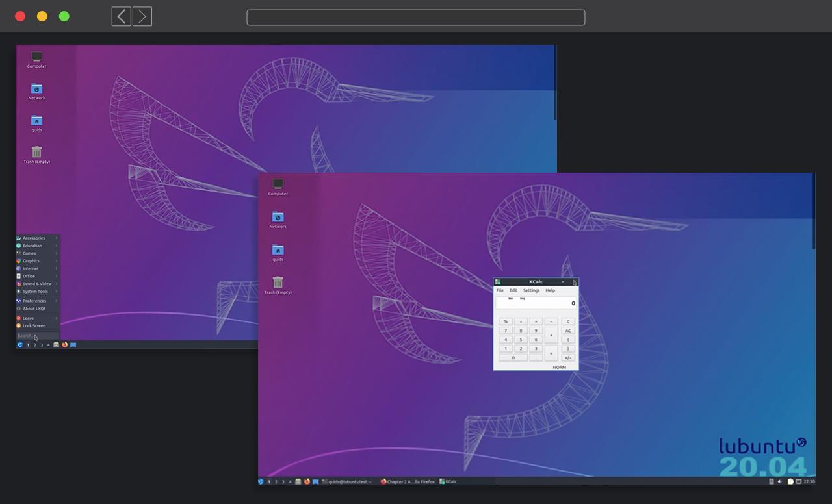This screenshot has height=504, width=832.
Task: Open the File menu in KCalc
Action: click(x=500, y=290)
